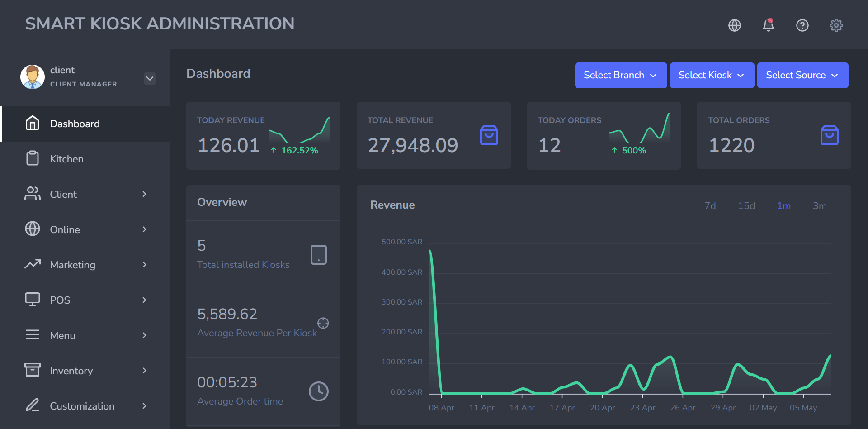Click the tablet icon for installed kiosks

pyautogui.click(x=319, y=255)
